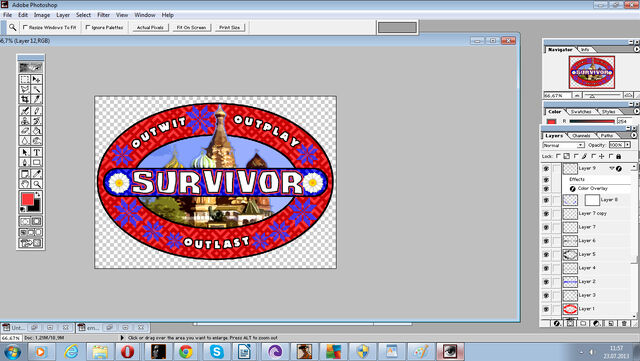
Task: Click the Actual Pixels button
Action: coord(150,27)
